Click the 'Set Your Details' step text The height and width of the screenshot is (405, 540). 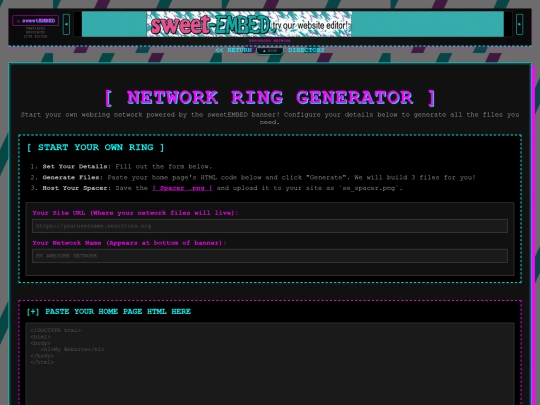coord(76,167)
